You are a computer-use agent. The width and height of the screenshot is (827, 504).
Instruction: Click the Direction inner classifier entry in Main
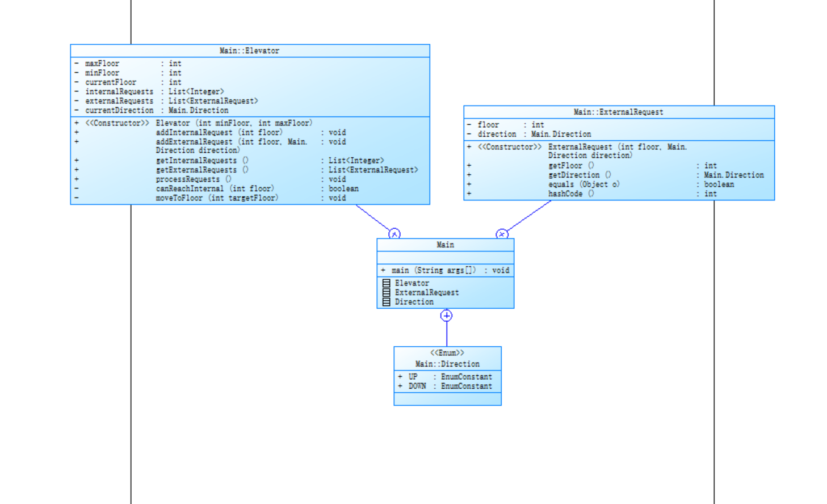pos(414,302)
